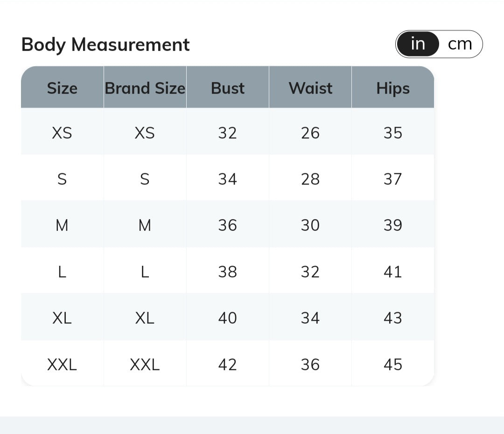Image resolution: width=504 pixels, height=434 pixels.
Task: Switch units to cm
Action: [x=460, y=44]
